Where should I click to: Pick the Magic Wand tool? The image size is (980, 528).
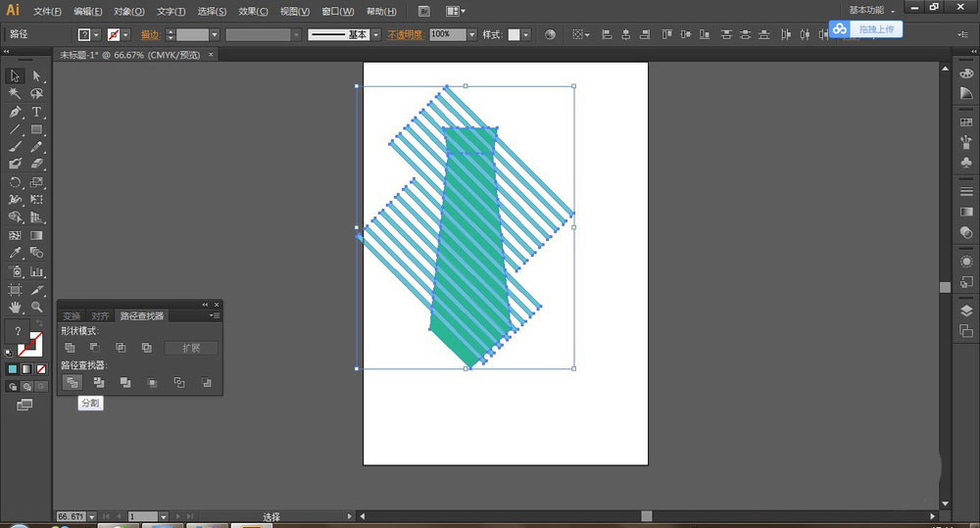(16, 94)
